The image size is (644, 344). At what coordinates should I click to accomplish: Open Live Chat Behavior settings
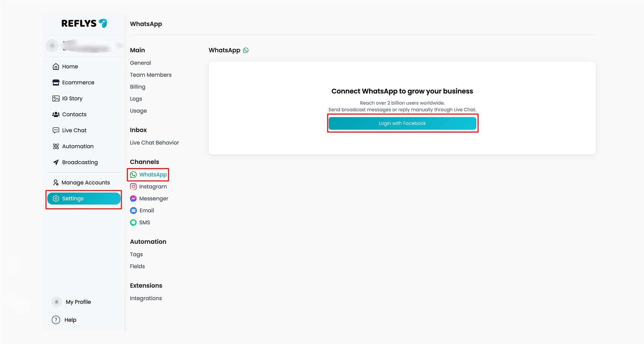click(155, 143)
